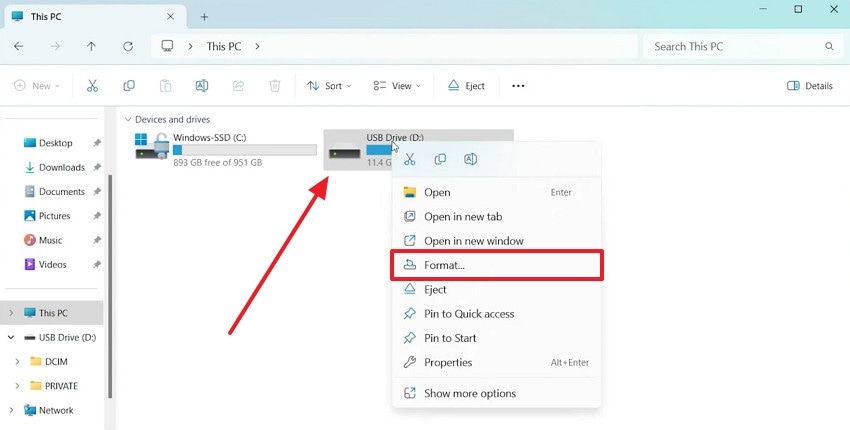Image resolution: width=850 pixels, height=430 pixels.
Task: Open the New dropdown
Action: click(37, 86)
